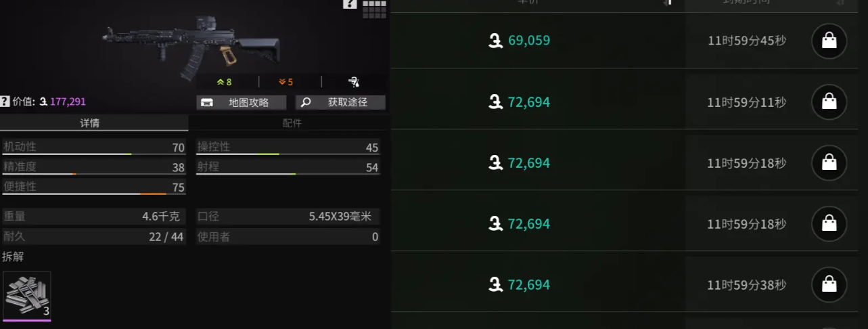Open the grid size icon above the weapon
The height and width of the screenshot is (329, 868).
(x=374, y=8)
